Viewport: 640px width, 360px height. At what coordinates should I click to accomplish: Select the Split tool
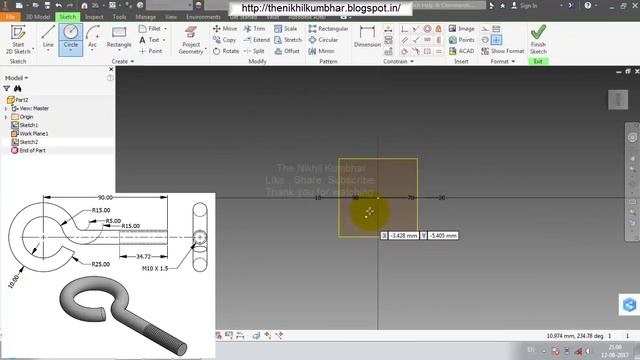[x=254, y=51]
